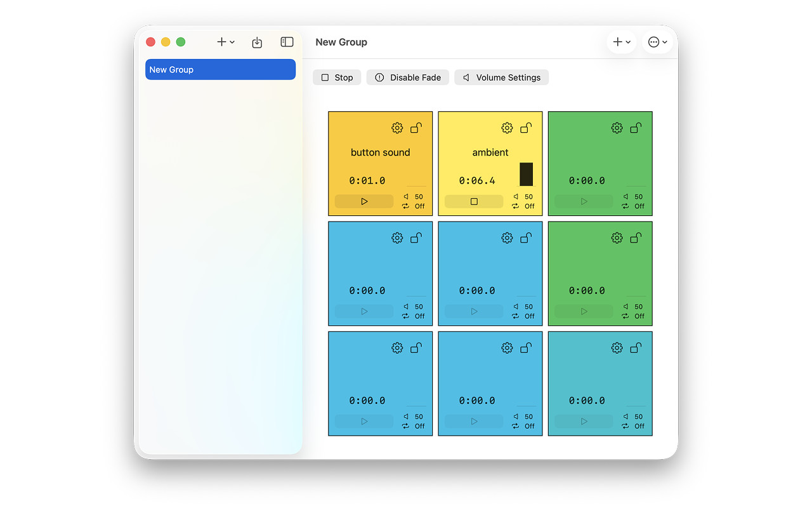
Task: Click loop icon on the bottom-right teal pad
Action: click(x=625, y=426)
